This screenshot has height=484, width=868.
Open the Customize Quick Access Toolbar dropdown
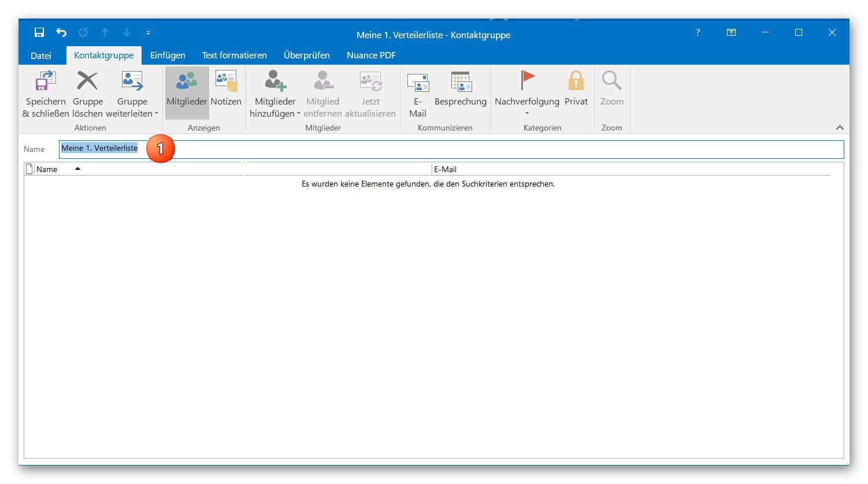click(x=148, y=33)
